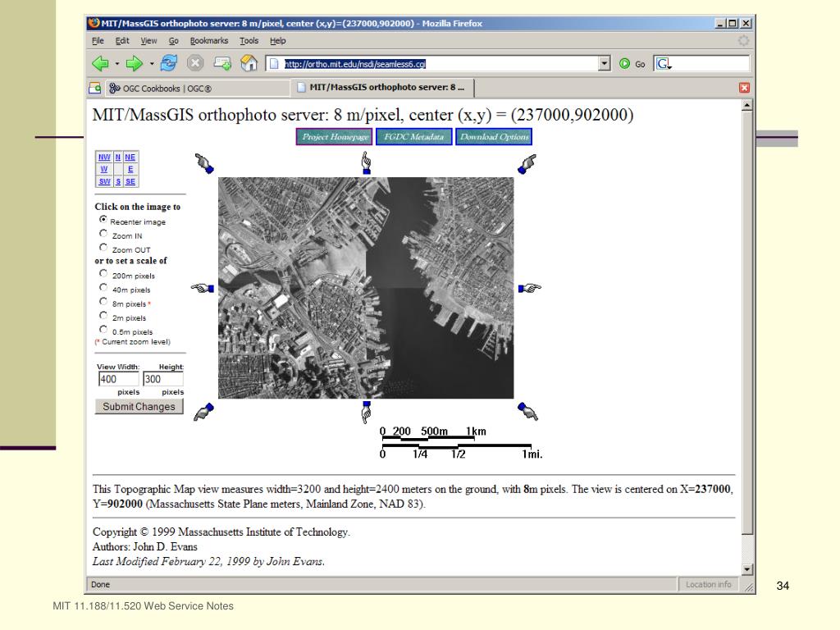The height and width of the screenshot is (630, 840).
Task: Reload the page with the Refresh icon
Action: click(169, 63)
